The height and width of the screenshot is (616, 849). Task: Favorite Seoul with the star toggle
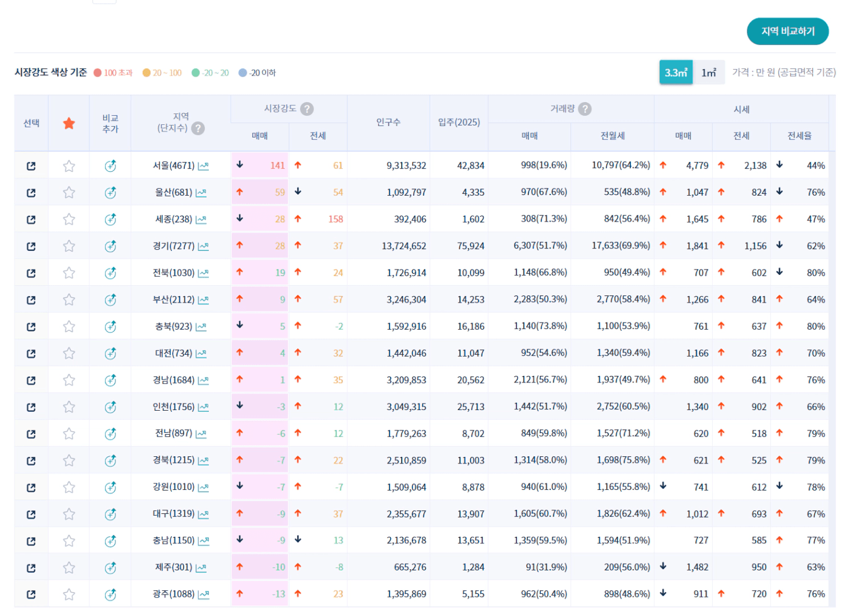(x=69, y=166)
